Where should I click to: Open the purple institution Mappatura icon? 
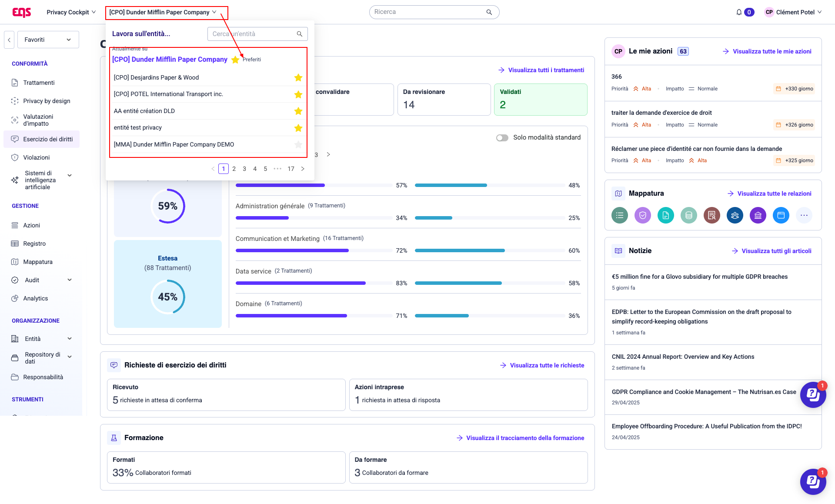[x=758, y=215]
